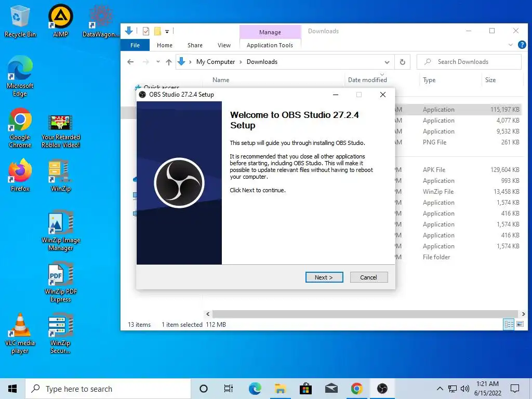Type in taskbar search box

[108, 389]
